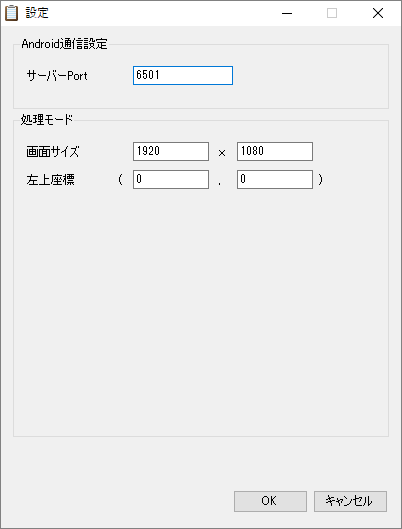The image size is (402, 529).
Task: Confirm settings with the OK button
Action: point(270,501)
